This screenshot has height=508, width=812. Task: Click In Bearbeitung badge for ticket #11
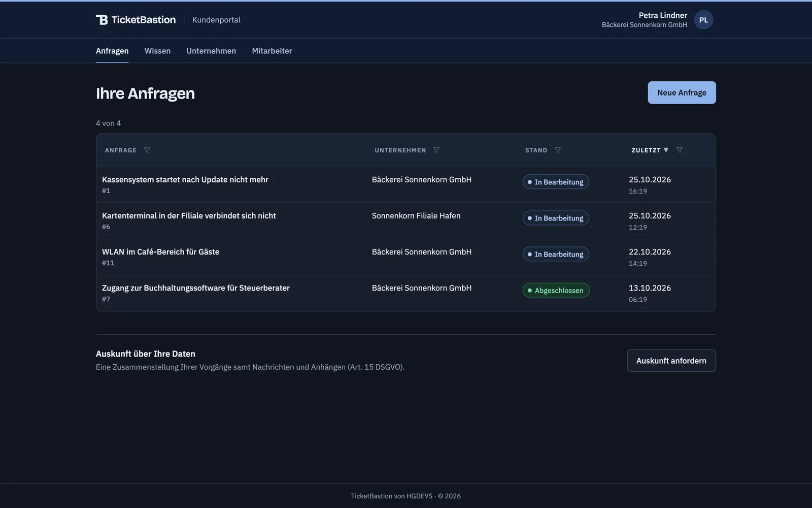pos(556,254)
